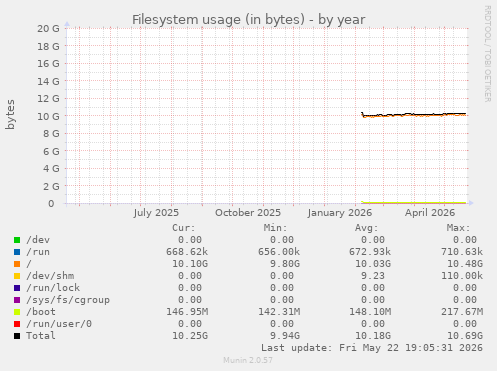Click the red /run/user/0 legend swatch
Screen dimensions: 497x371
[x=17, y=324]
